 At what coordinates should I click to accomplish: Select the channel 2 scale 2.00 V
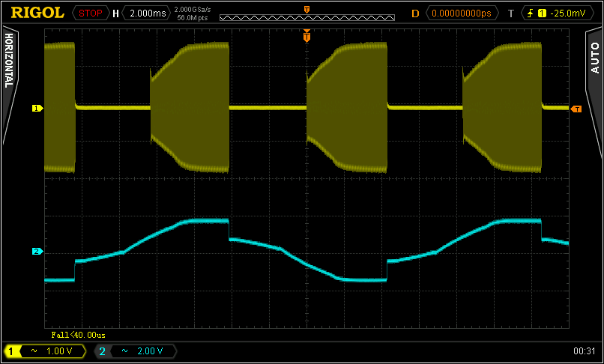pyautogui.click(x=150, y=351)
